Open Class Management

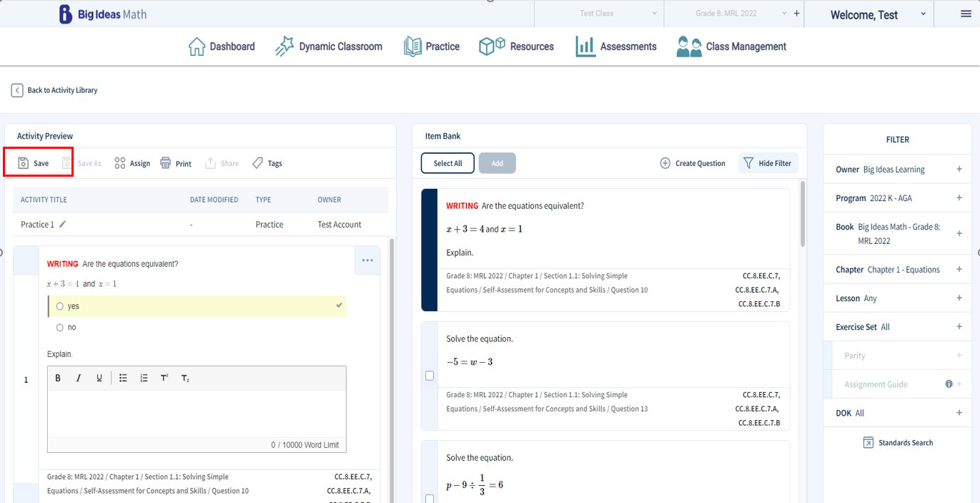[731, 47]
